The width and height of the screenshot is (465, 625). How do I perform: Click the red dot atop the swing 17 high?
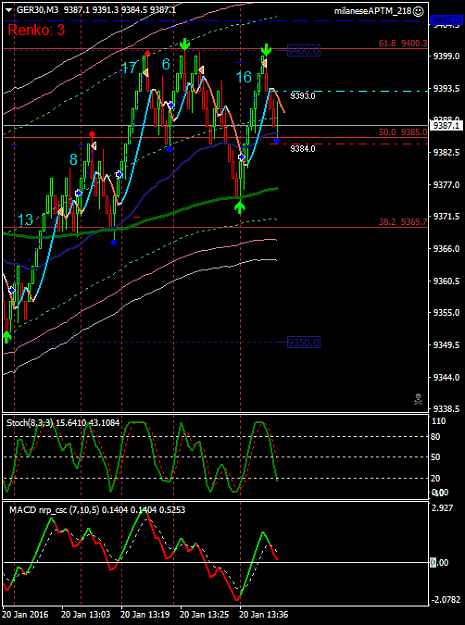147,53
